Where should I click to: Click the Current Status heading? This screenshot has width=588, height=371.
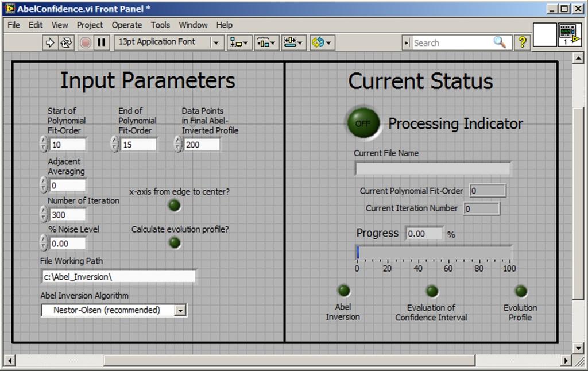(x=420, y=81)
